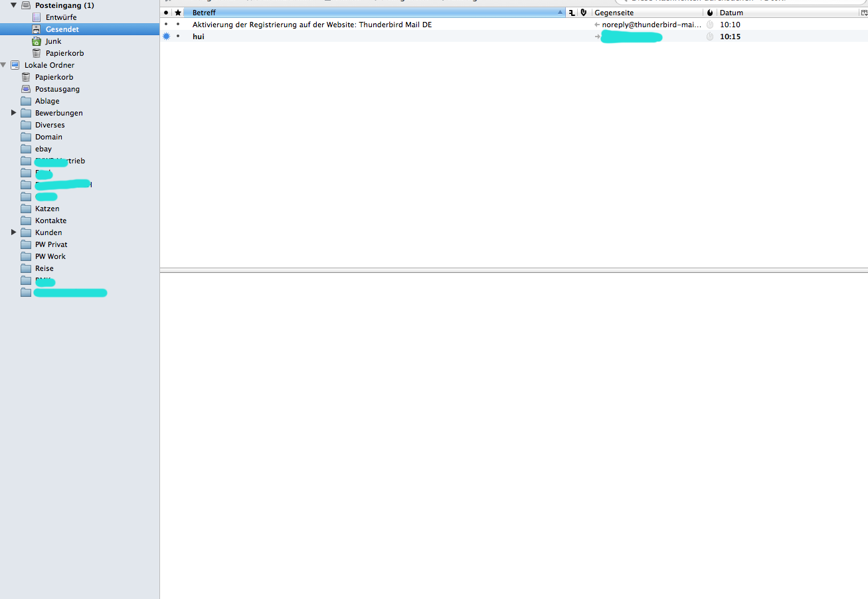
Task: Open the Domain folder
Action: [48, 137]
